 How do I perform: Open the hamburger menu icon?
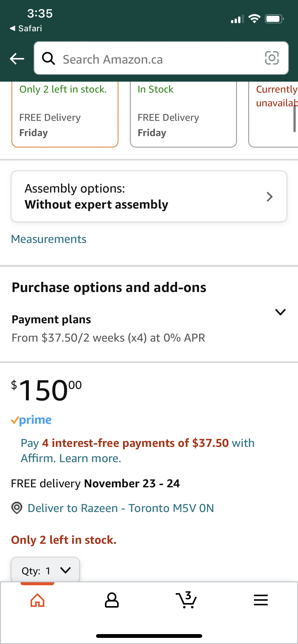[261, 600]
